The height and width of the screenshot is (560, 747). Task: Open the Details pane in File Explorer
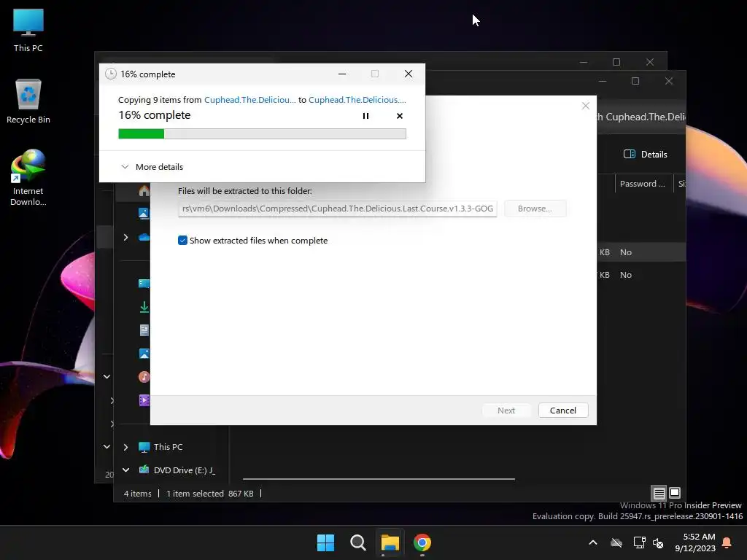click(x=645, y=155)
